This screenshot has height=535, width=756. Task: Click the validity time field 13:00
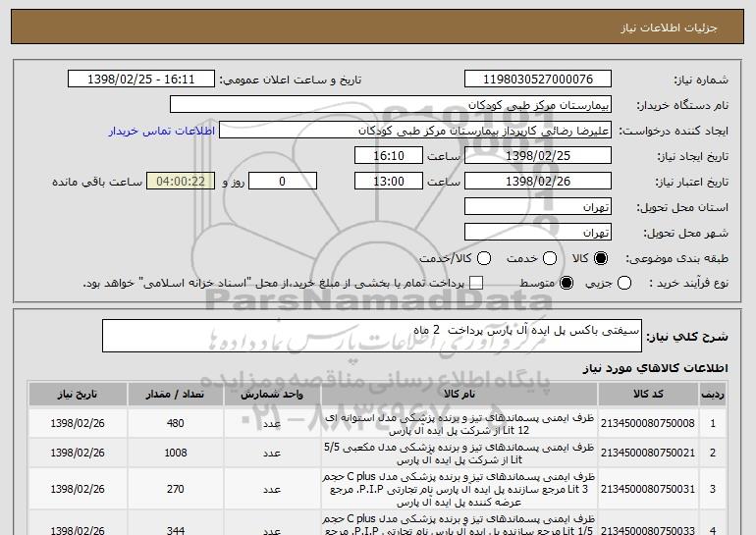389,182
